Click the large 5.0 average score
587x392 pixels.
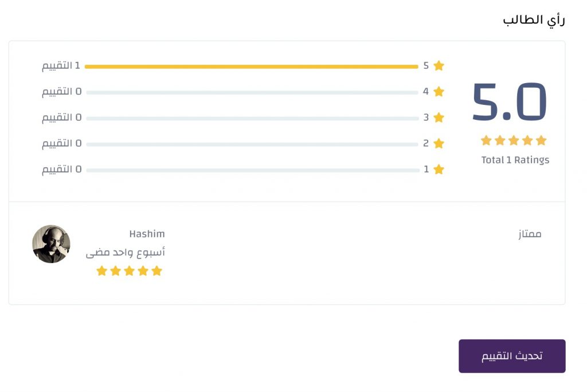click(510, 103)
